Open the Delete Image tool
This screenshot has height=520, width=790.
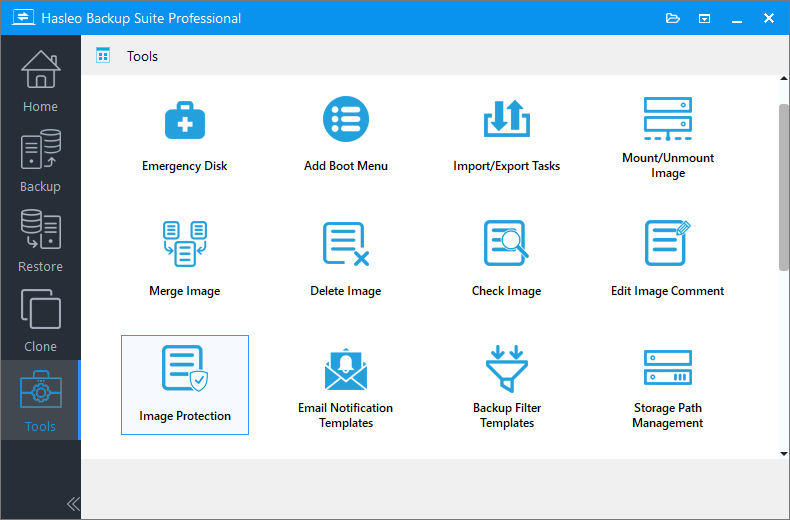click(x=346, y=260)
